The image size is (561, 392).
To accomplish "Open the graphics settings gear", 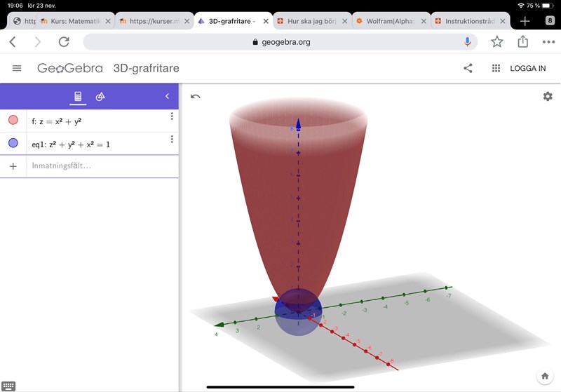I will [x=547, y=96].
